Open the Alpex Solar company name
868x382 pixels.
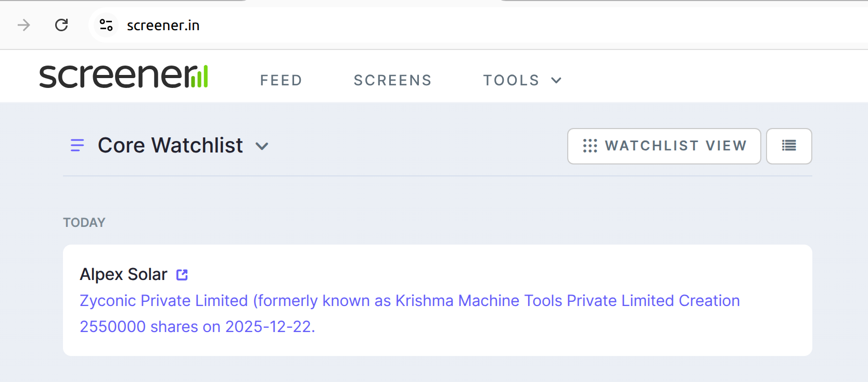point(123,274)
